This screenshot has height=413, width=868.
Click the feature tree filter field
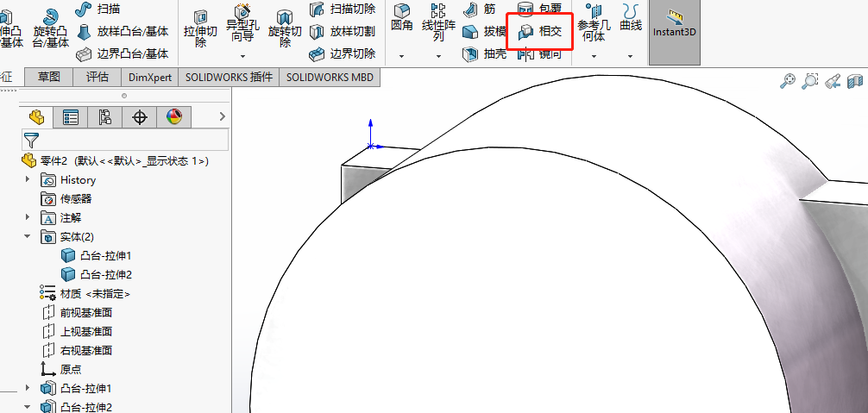(x=125, y=140)
